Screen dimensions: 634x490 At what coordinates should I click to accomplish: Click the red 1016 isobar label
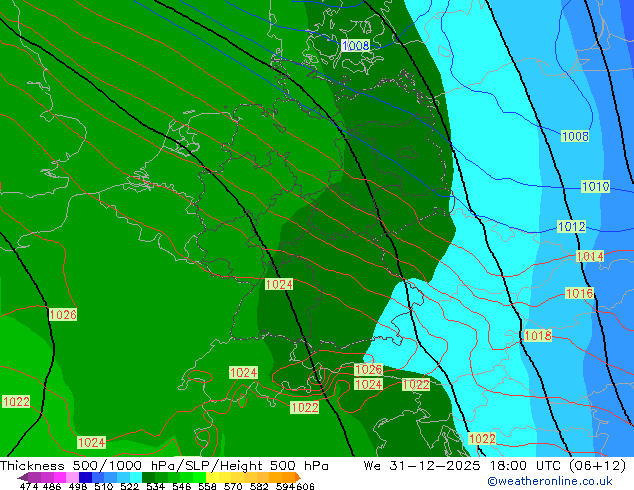579,294
